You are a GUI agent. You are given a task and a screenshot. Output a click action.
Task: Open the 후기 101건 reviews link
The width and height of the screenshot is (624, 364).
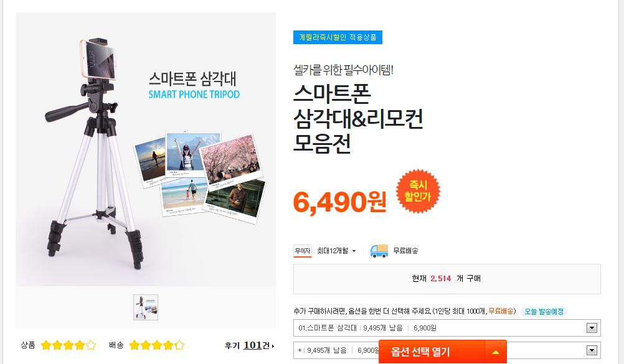pos(250,345)
